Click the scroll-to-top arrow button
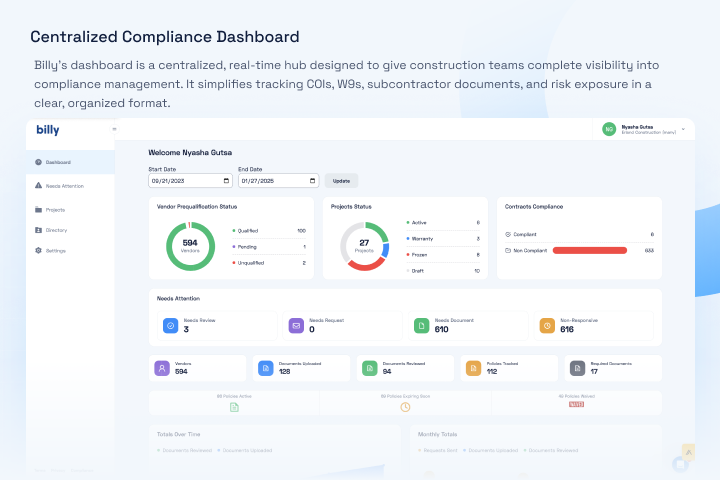720x480 pixels. point(688,452)
